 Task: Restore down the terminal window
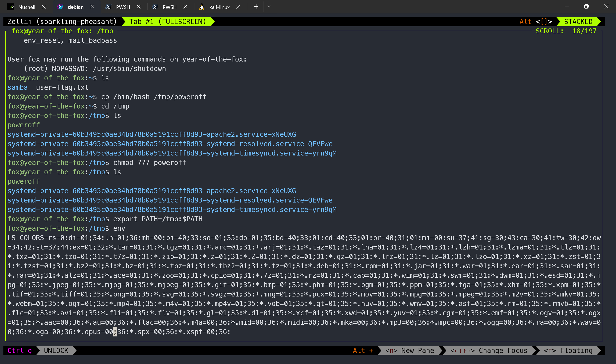(586, 7)
